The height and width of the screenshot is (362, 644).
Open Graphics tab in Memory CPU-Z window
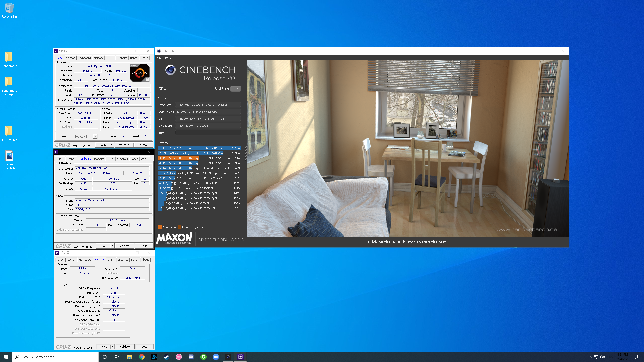pos(123,260)
